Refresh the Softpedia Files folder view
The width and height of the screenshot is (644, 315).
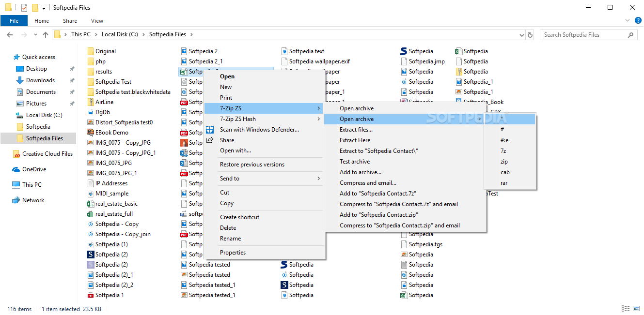530,35
